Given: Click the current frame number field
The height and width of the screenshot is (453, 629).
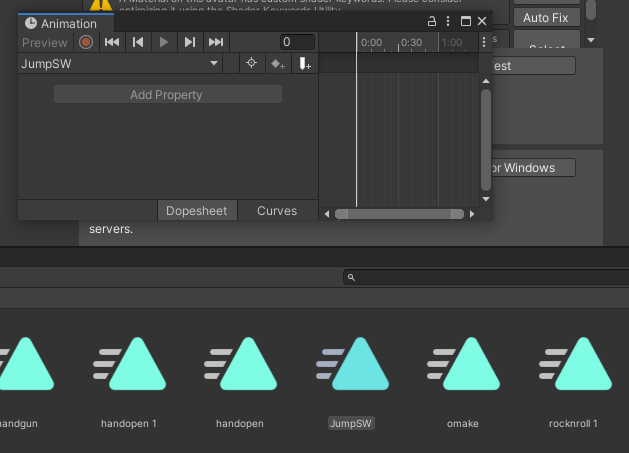Looking at the screenshot, I should point(297,42).
